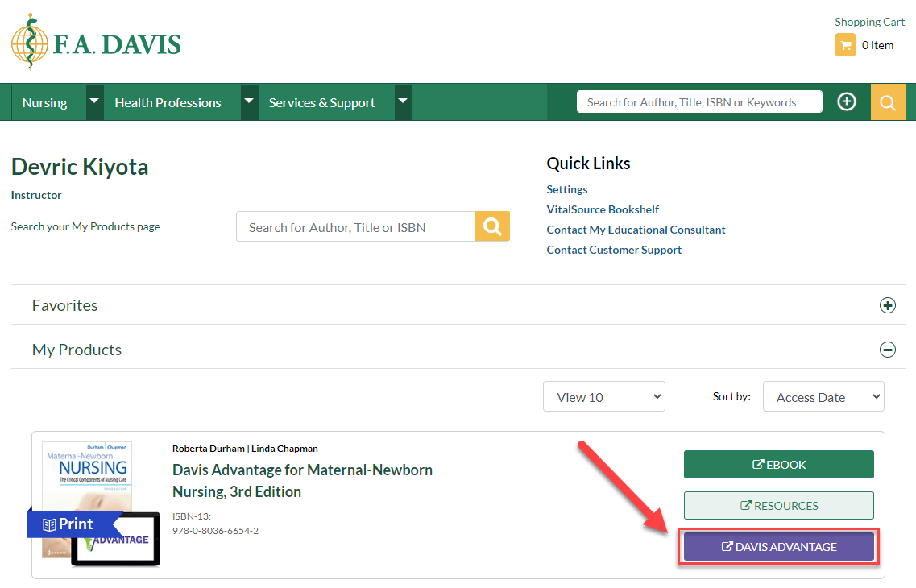
Task: Select Nursing in the navigation bar
Action: point(44,103)
